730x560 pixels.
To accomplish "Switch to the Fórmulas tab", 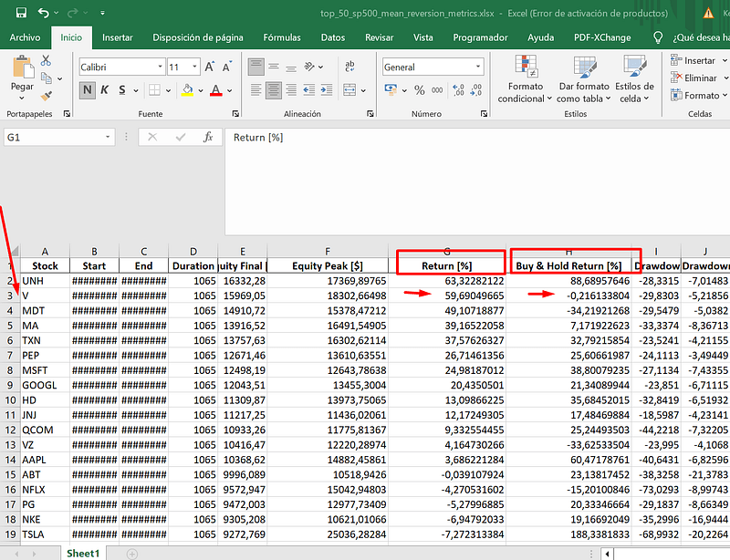I will point(282,37).
